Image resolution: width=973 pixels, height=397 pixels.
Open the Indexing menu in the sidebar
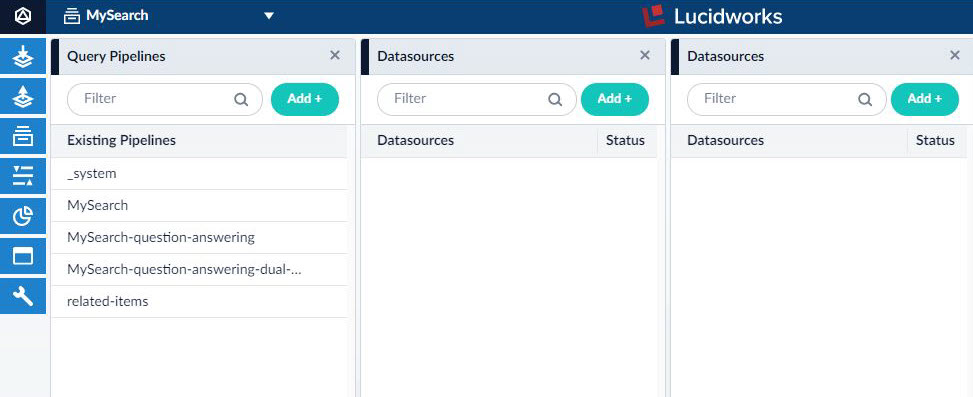[x=23, y=56]
